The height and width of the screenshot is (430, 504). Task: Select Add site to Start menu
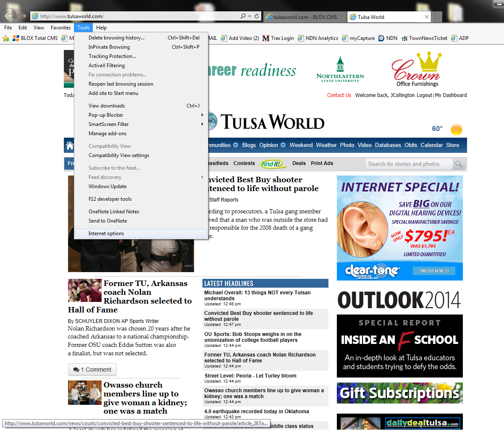point(141,93)
